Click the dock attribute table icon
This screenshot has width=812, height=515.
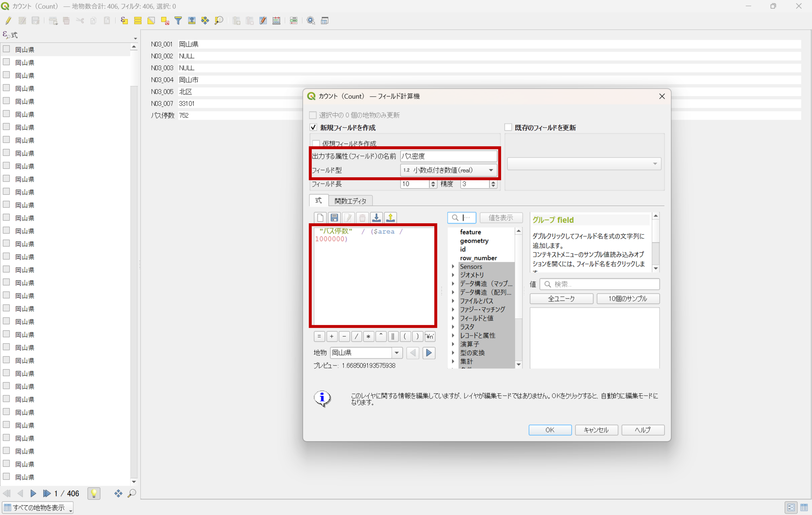click(324, 21)
